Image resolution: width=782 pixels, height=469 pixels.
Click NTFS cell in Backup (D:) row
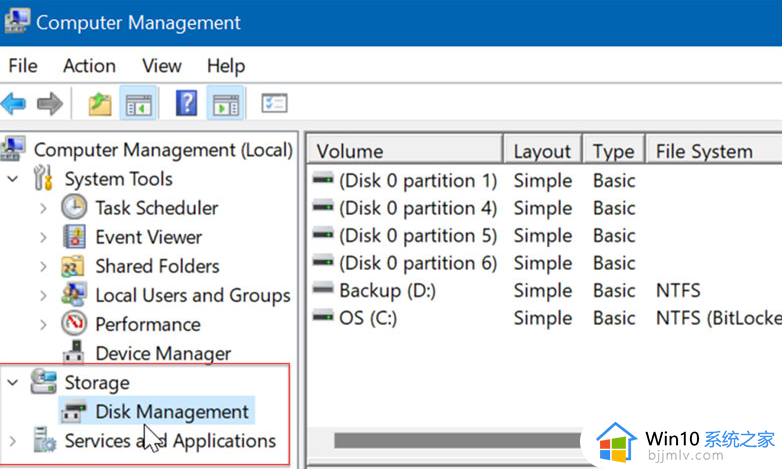(x=678, y=290)
